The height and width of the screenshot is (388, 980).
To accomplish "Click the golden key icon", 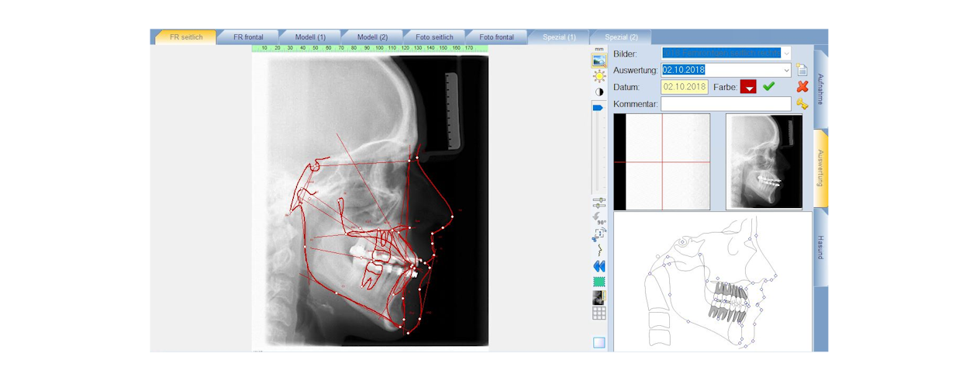I will [x=802, y=104].
